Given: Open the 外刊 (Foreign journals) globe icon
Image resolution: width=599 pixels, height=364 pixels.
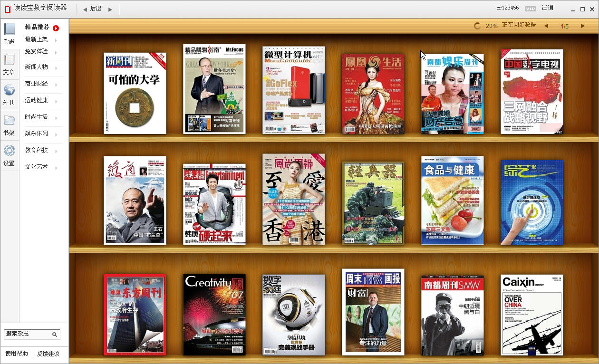Looking at the screenshot, I should 10,90.
